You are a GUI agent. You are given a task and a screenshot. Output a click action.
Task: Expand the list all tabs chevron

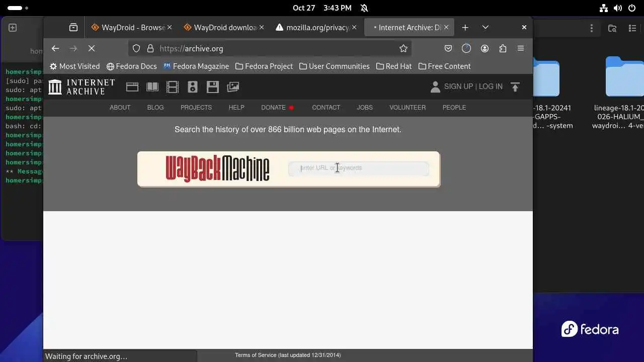point(485,28)
